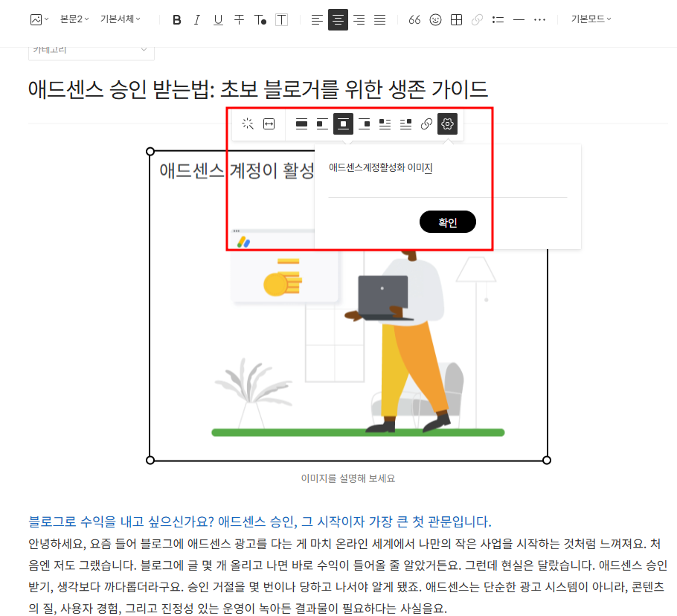677x616 pixels.
Task: Open the 카테고리 category dropdown
Action: point(91,52)
